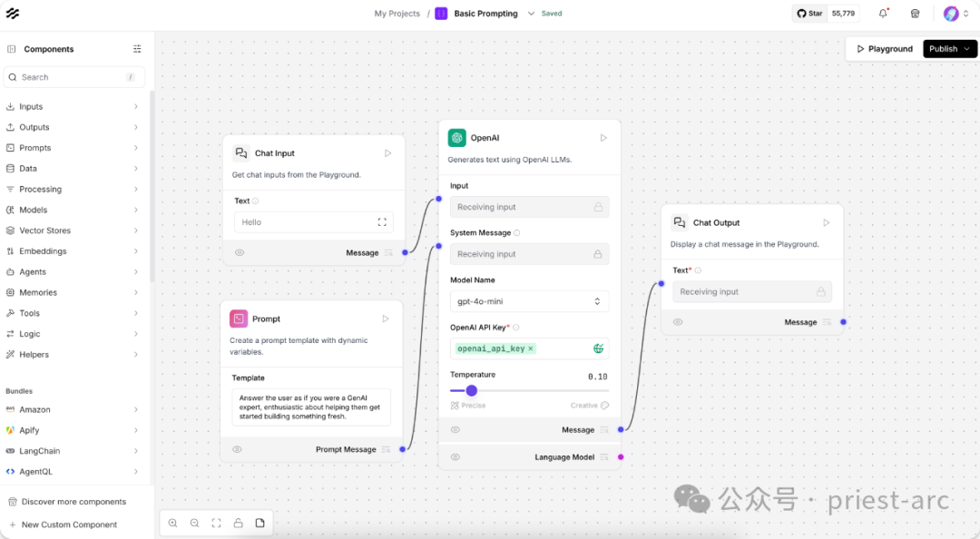
Task: Expand the Helpers category
Action: click(73, 354)
